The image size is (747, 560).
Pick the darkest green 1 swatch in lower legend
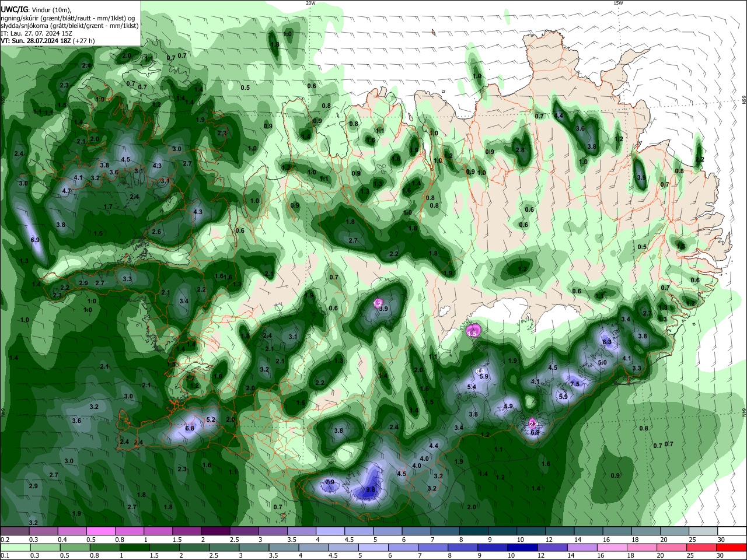pyautogui.click(x=134, y=548)
